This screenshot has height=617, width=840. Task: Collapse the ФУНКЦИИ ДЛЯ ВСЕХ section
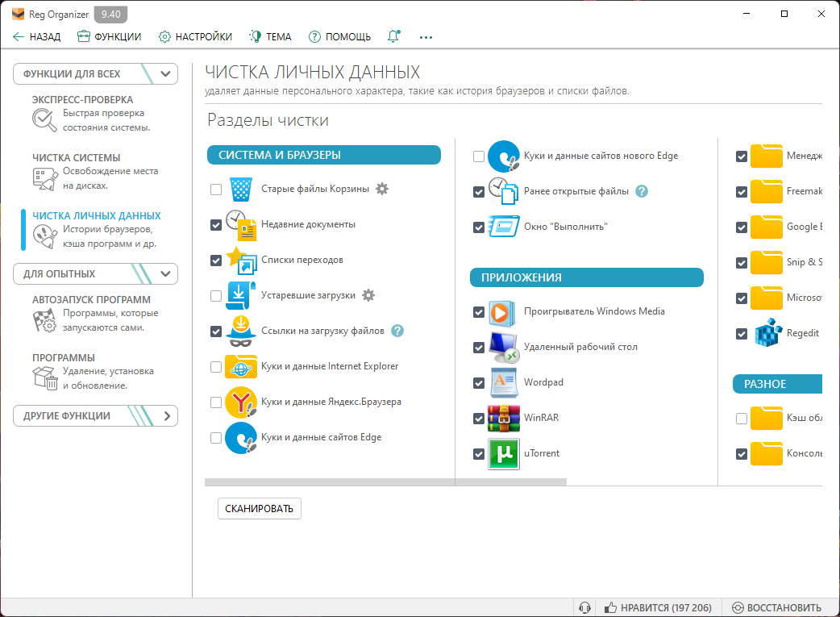(x=95, y=74)
